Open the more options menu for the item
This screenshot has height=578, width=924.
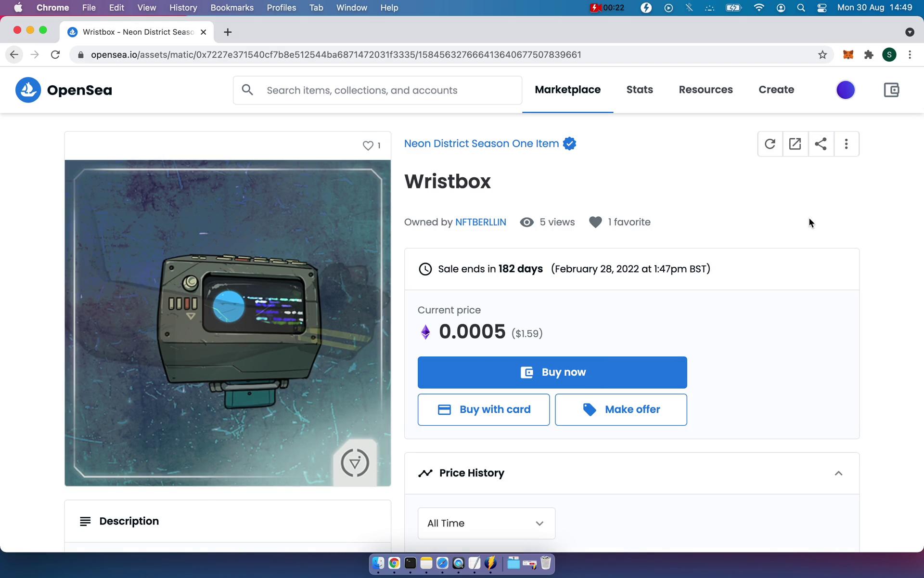(x=846, y=144)
